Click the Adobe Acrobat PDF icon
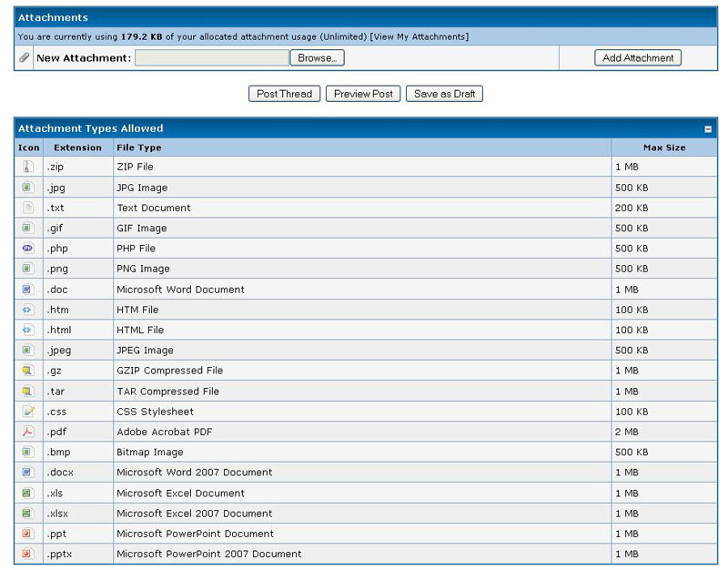 (28, 432)
